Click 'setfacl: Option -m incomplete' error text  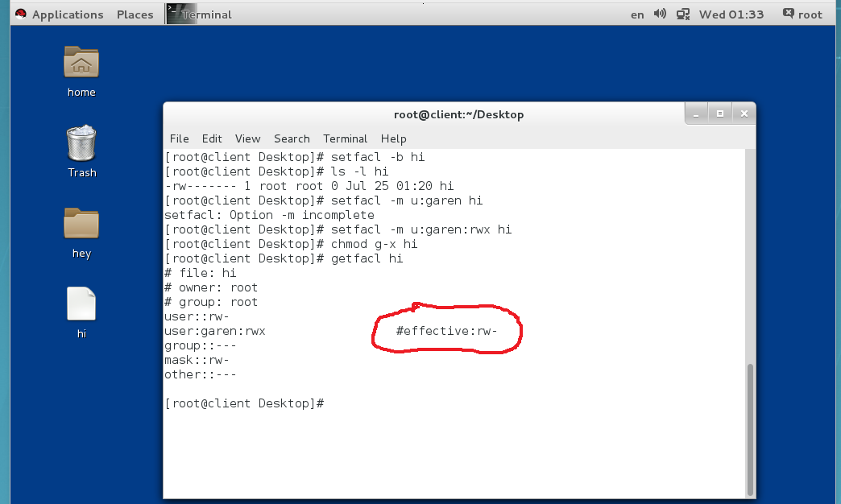(x=269, y=215)
